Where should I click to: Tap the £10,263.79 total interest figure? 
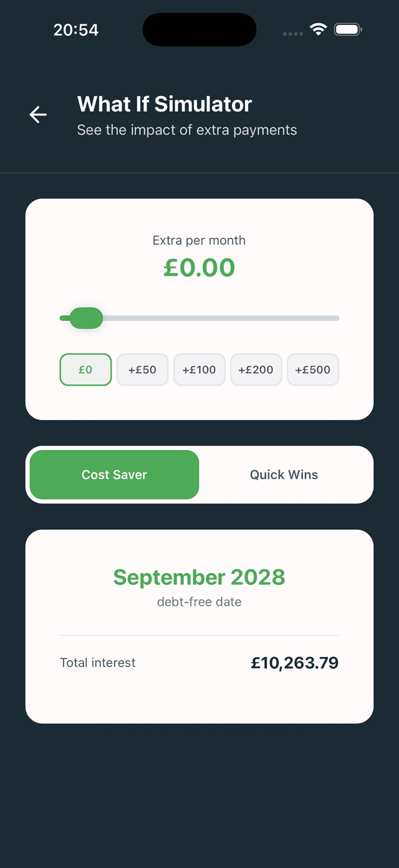[x=294, y=663]
